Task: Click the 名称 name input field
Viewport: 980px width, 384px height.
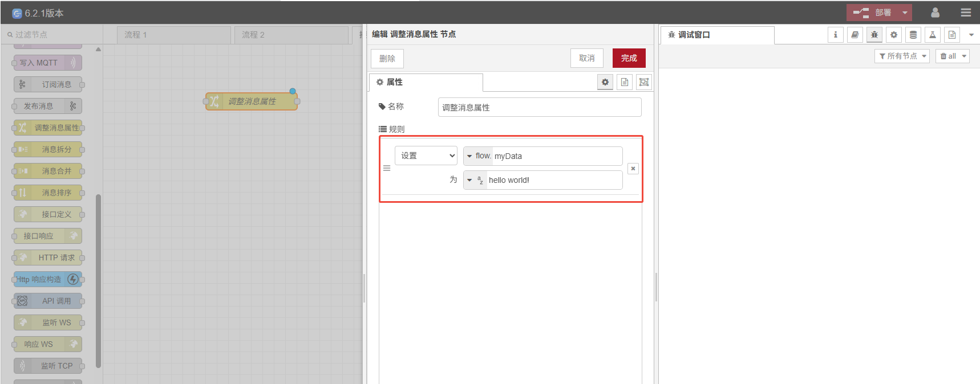Action: (539, 107)
